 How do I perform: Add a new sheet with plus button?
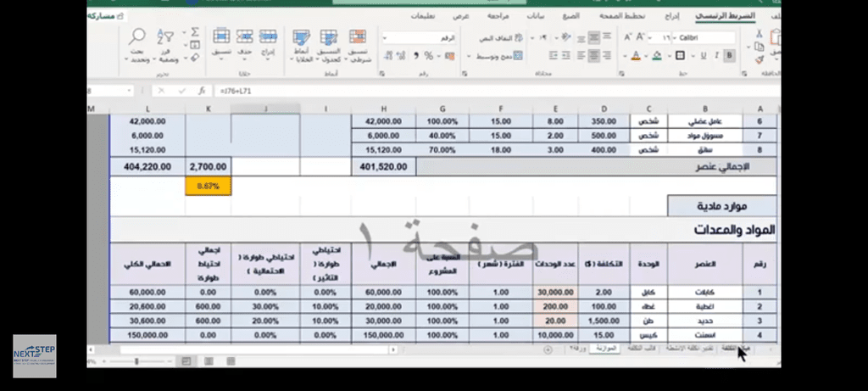548,349
